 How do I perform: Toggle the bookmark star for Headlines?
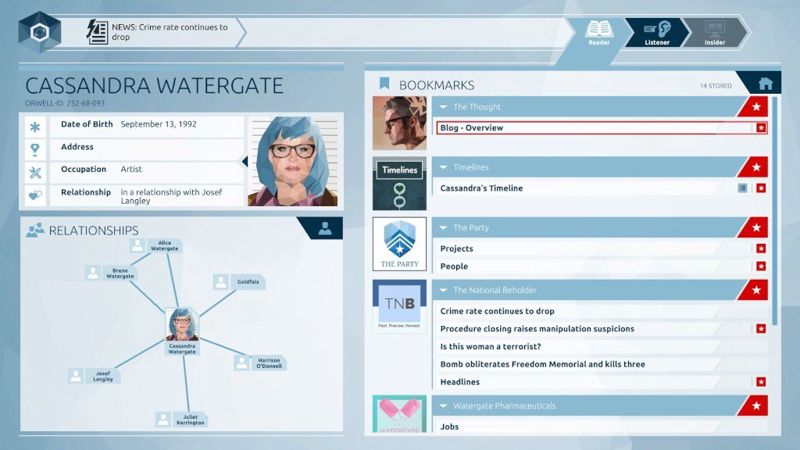pyautogui.click(x=761, y=382)
